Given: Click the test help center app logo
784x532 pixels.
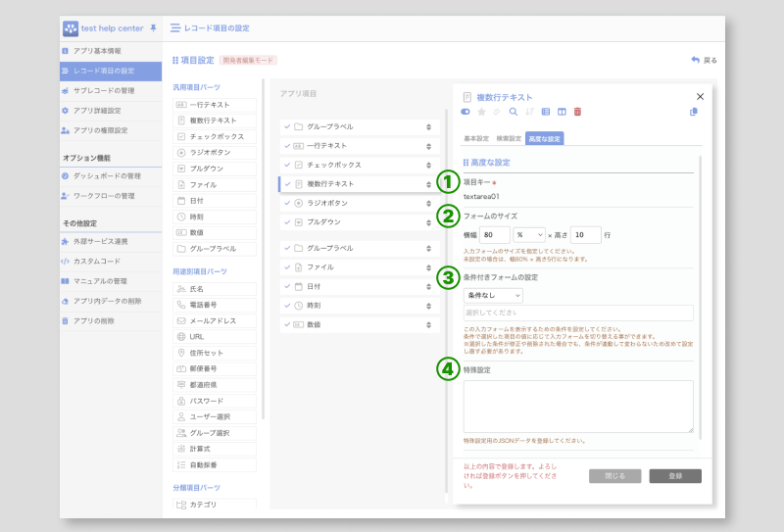Looking at the screenshot, I should click(x=71, y=28).
